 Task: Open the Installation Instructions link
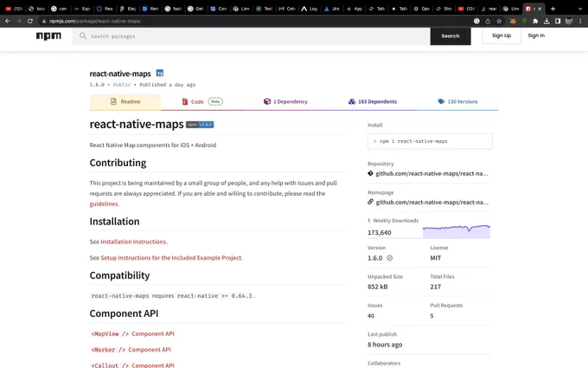click(133, 242)
